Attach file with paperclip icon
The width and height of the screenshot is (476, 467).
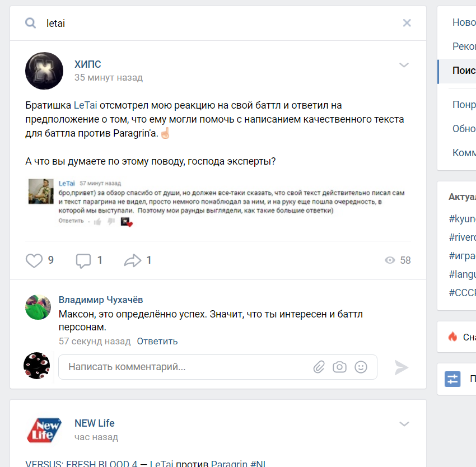319,367
